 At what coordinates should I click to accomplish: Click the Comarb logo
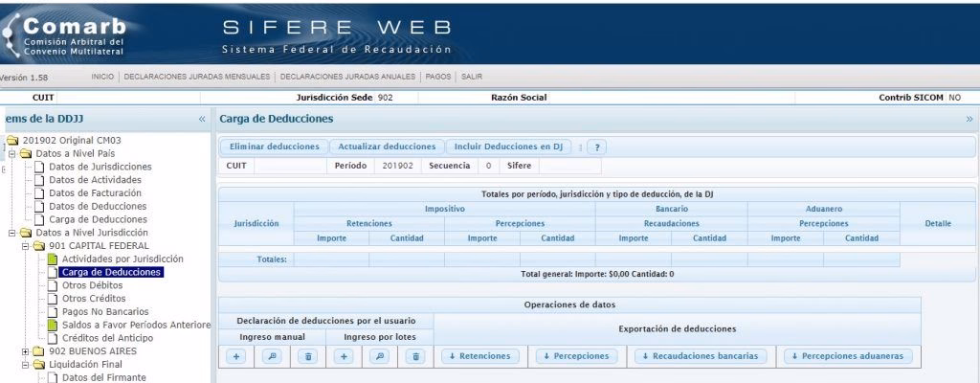click(x=65, y=35)
